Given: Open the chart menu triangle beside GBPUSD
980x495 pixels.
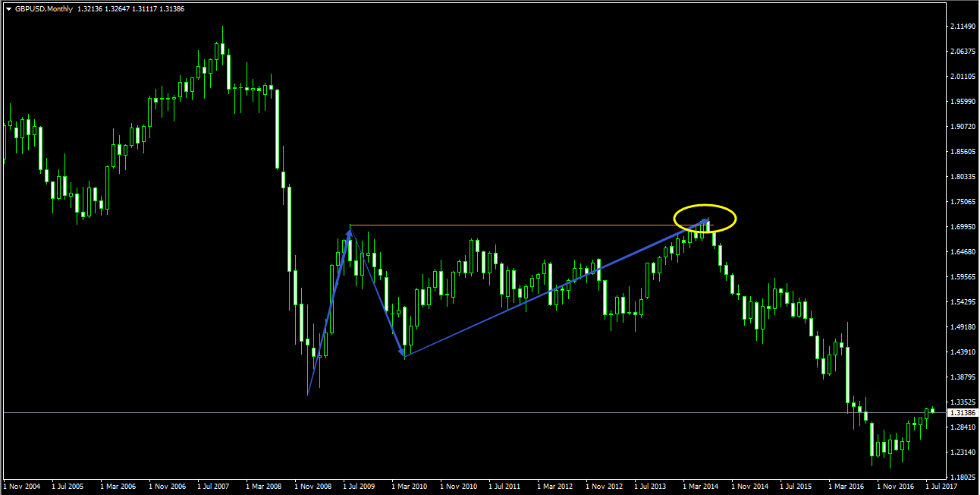Looking at the screenshot, I should pyautogui.click(x=8, y=9).
